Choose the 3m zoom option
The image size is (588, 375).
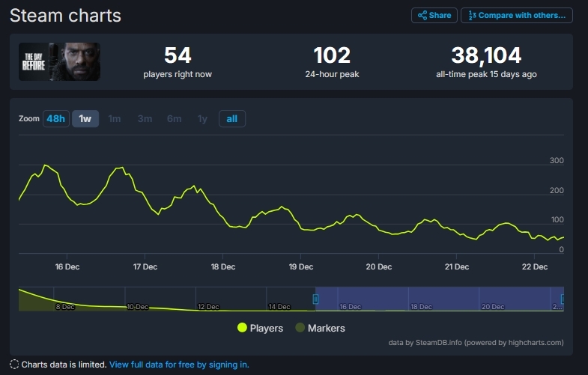click(x=145, y=119)
